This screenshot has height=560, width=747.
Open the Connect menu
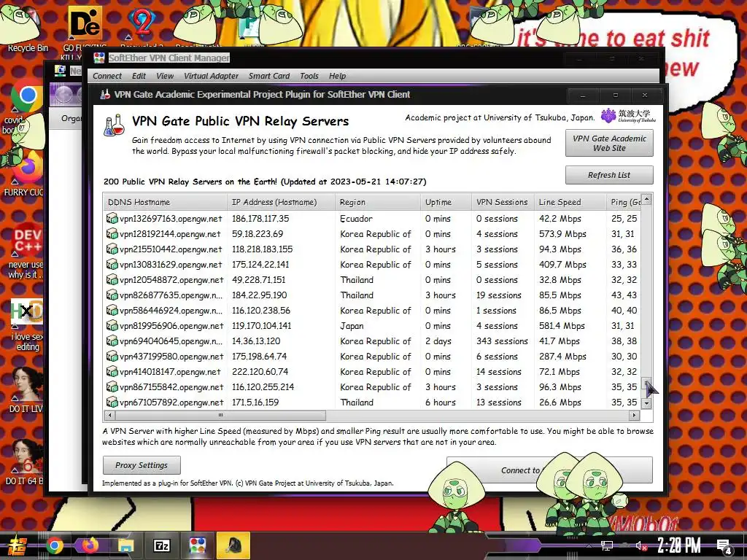point(107,76)
